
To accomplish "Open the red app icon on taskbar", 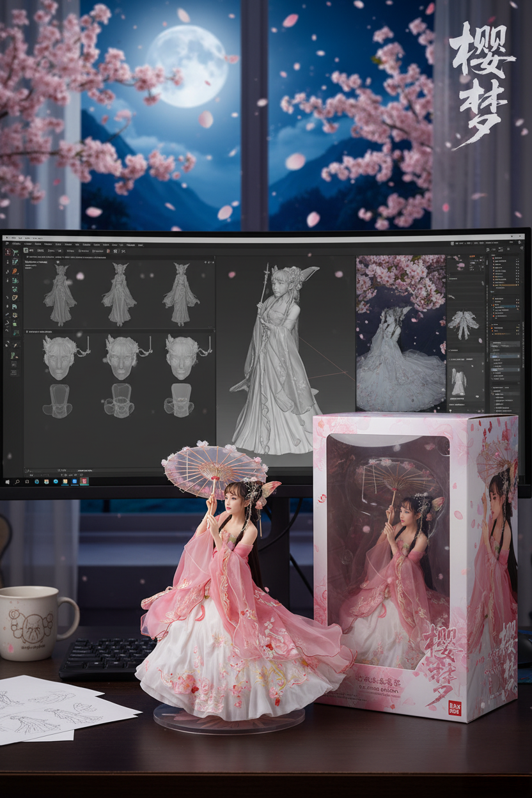I will click(x=84, y=481).
